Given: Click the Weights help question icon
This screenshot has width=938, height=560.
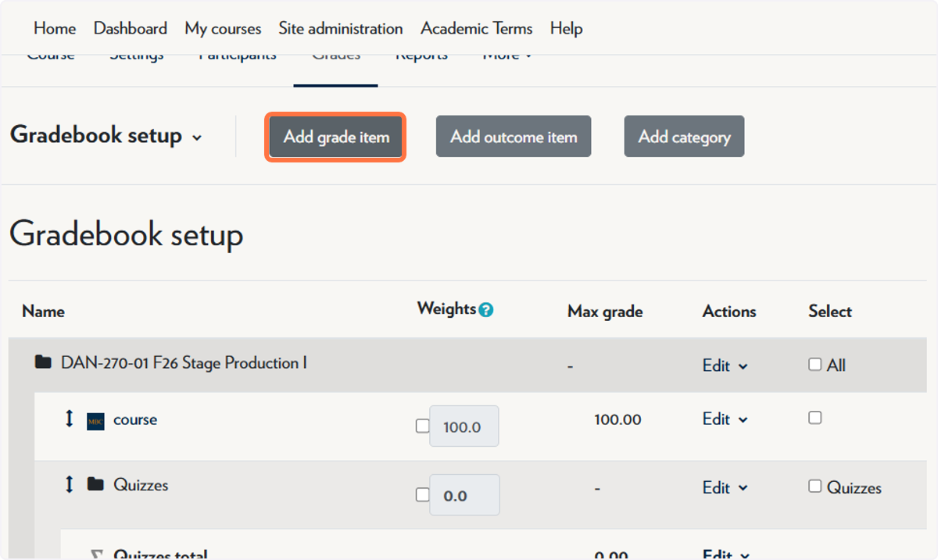Looking at the screenshot, I should 486,310.
